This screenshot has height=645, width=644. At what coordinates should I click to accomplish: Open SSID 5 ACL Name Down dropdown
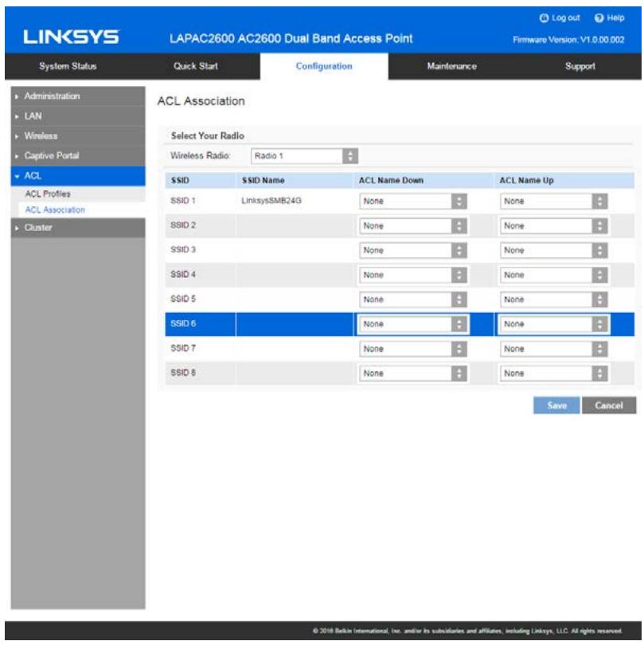(x=413, y=300)
